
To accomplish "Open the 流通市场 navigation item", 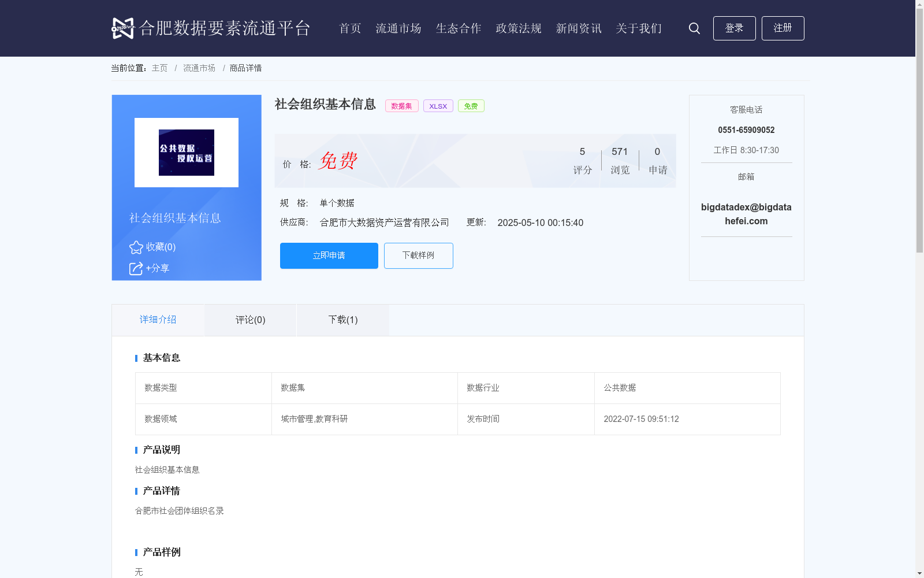I will pos(398,28).
